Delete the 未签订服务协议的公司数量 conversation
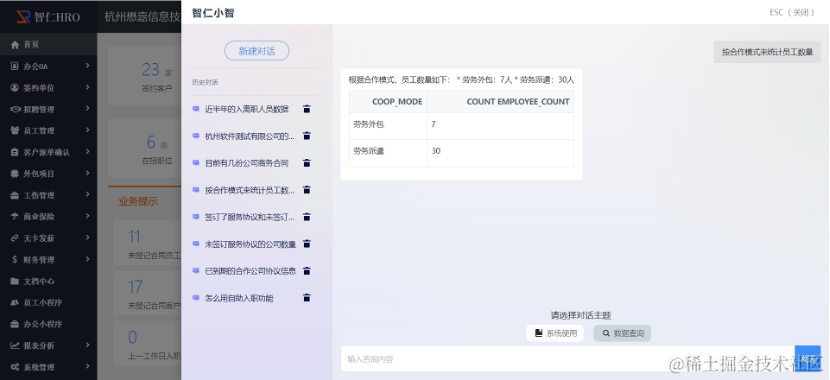830x380 pixels. tap(306, 244)
